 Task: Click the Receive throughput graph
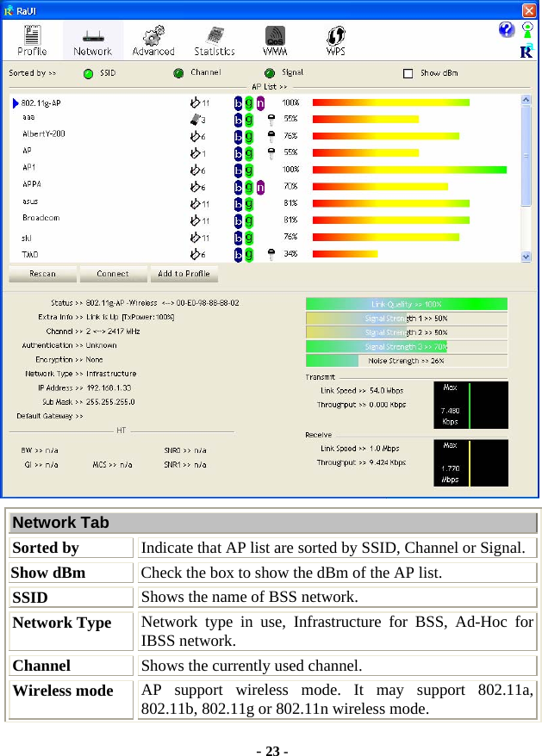(x=470, y=463)
